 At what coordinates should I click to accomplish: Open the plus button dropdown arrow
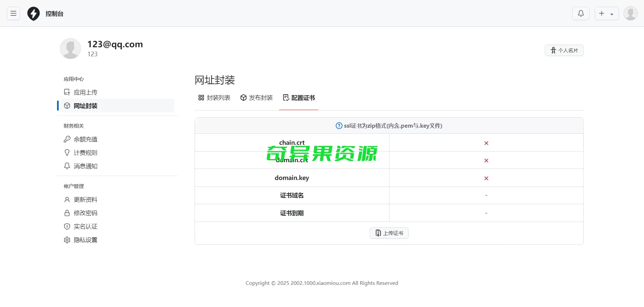coord(612,13)
